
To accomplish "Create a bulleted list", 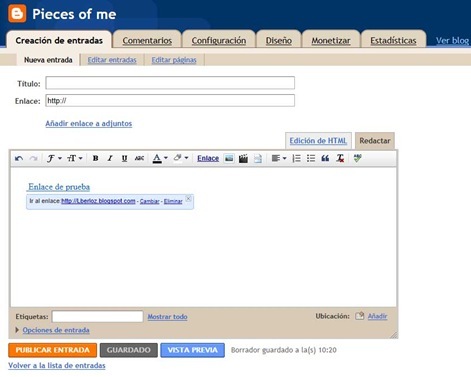I will pyautogui.click(x=311, y=159).
